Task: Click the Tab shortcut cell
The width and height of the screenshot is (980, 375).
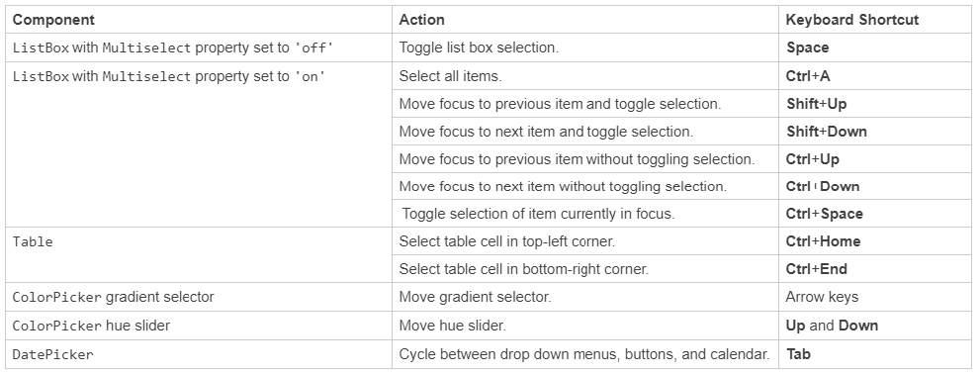Action: (875, 354)
